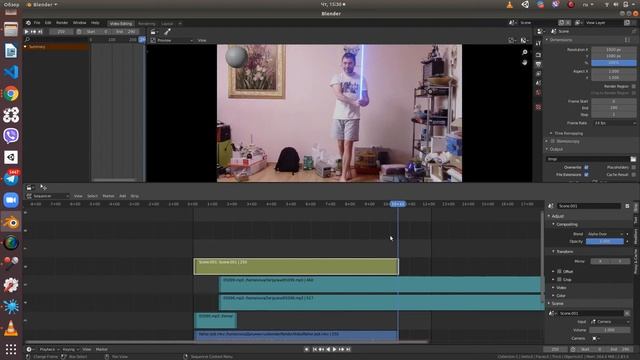640x360 pixels.
Task: Enable the Crop checkbox
Action: (x=559, y=280)
